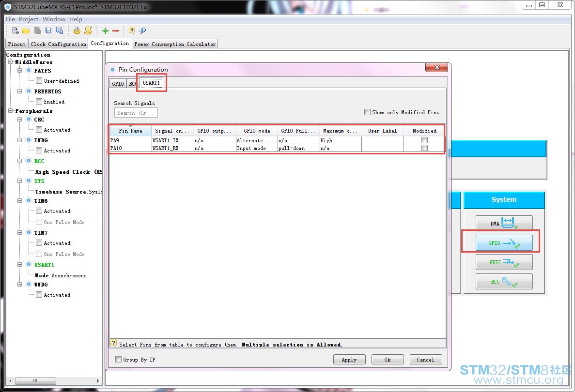Collapse the SYS tree node
575x392 pixels.
click(20, 181)
